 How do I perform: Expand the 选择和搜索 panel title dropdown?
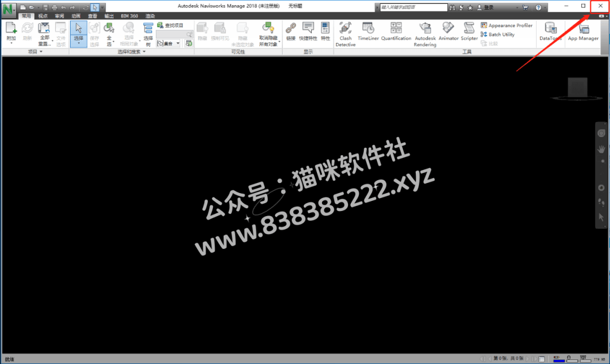coord(132,52)
